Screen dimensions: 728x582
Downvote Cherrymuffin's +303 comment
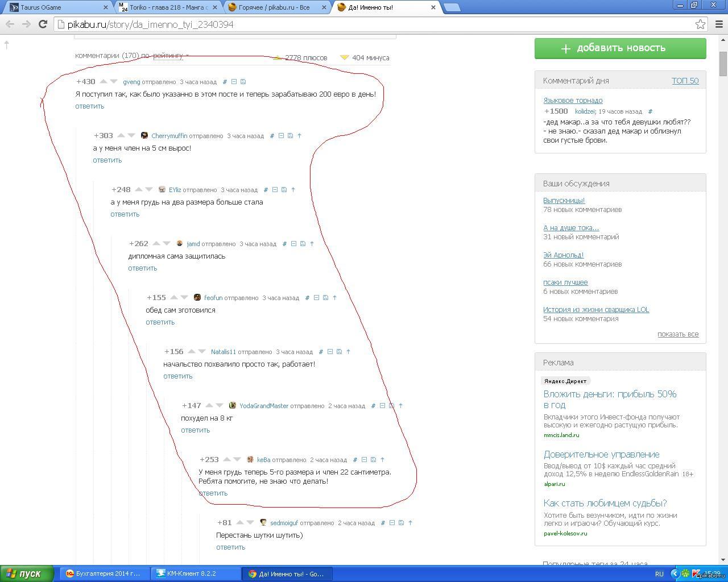(131, 136)
